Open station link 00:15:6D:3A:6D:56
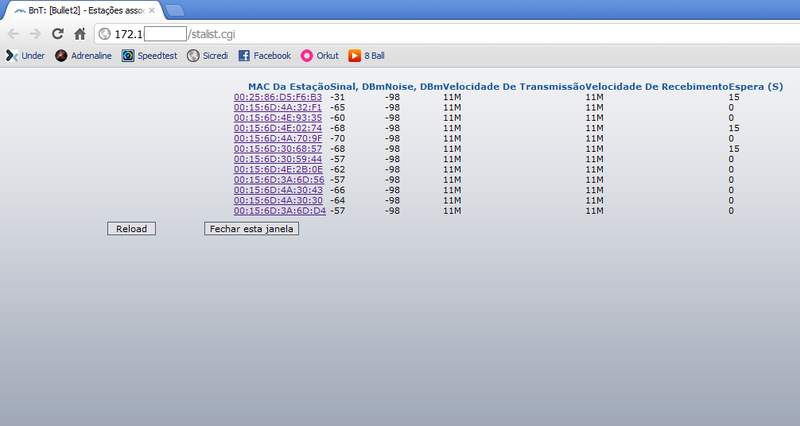The height and width of the screenshot is (426, 800). pyautogui.click(x=279, y=180)
